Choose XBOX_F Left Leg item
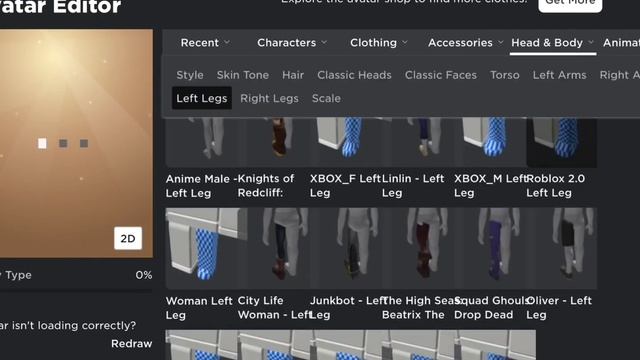640x360 pixels. point(346,142)
